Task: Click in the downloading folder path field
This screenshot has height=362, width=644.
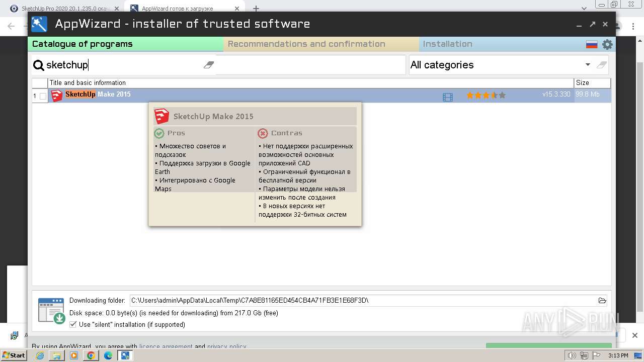Action: 362,301
